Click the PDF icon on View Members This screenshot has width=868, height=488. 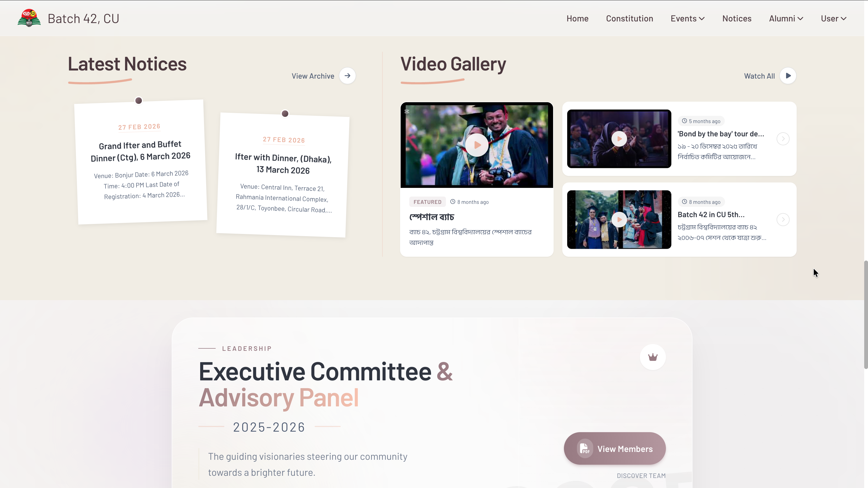coord(585,449)
